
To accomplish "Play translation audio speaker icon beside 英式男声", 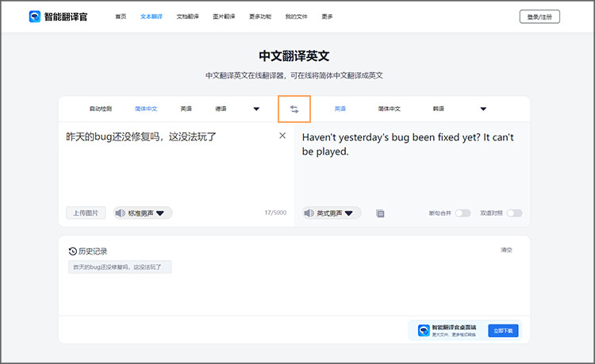I will tap(309, 213).
